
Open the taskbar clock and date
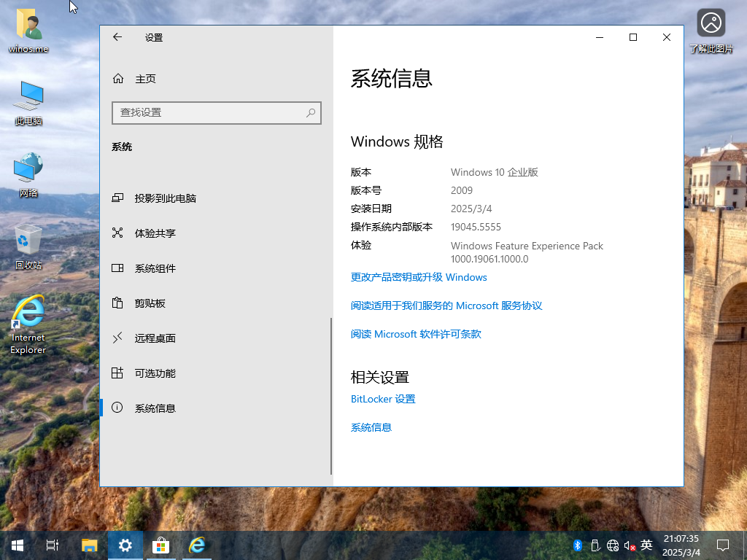[681, 545]
